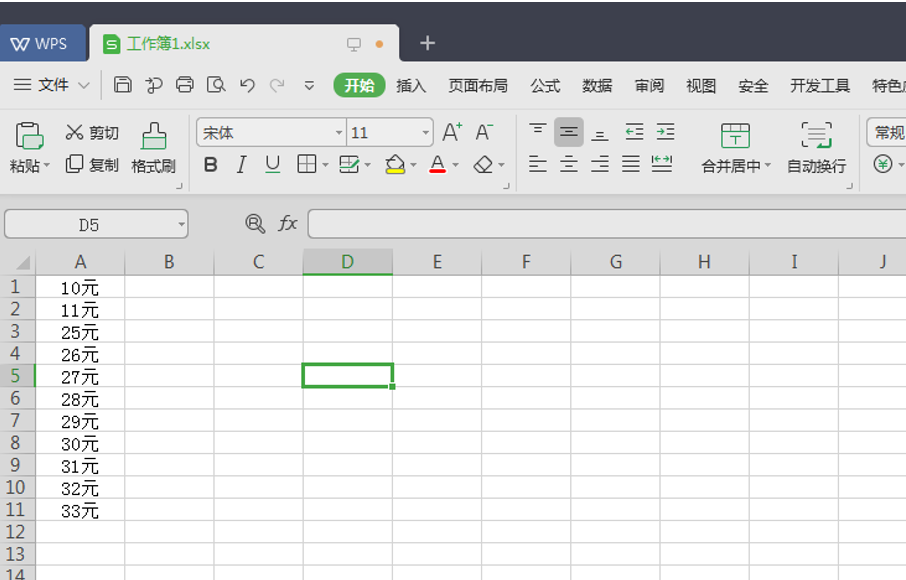Open the font size 11 dropdown
Image resolution: width=906 pixels, height=580 pixels.
click(426, 133)
